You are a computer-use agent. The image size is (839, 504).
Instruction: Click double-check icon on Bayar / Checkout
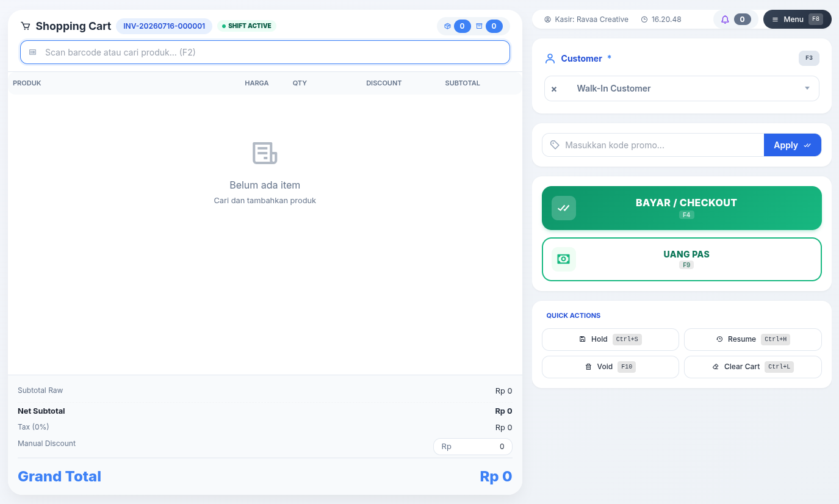(x=564, y=208)
